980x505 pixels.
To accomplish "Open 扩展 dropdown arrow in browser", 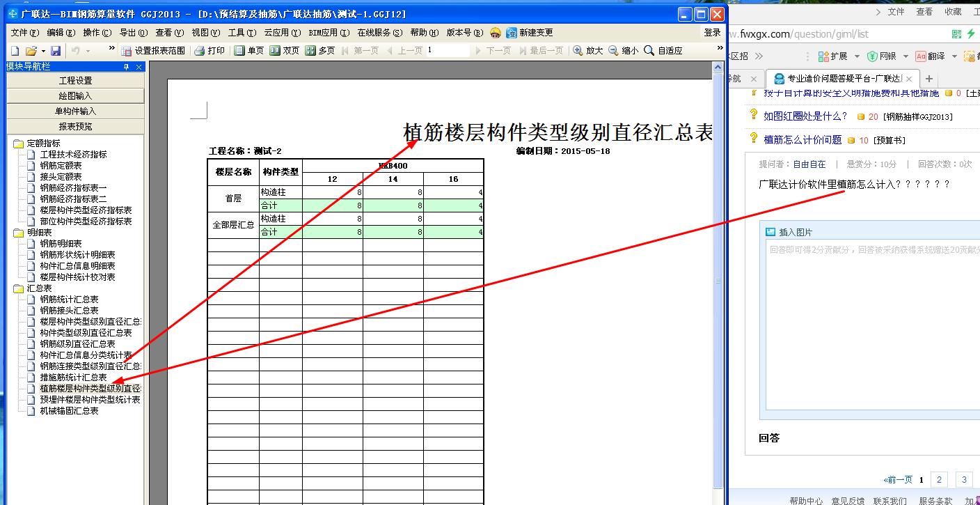I will [856, 57].
